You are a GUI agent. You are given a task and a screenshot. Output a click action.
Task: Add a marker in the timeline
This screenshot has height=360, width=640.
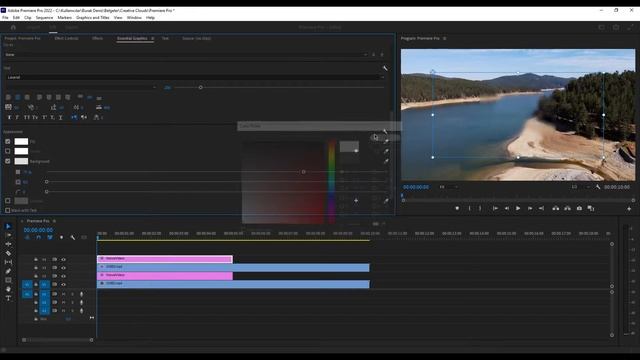click(61, 238)
